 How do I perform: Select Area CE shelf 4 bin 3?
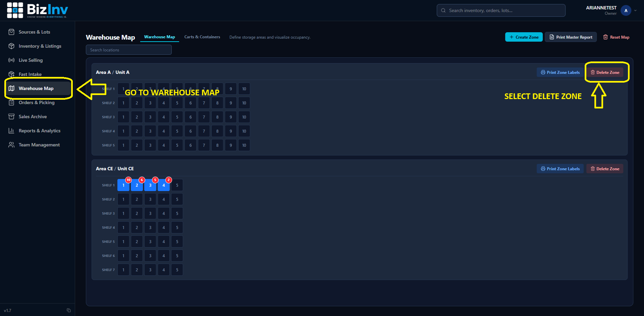[150, 227]
